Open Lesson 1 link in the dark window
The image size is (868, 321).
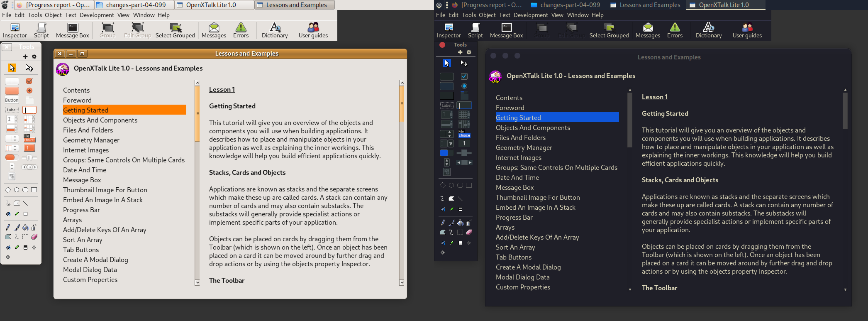(655, 97)
